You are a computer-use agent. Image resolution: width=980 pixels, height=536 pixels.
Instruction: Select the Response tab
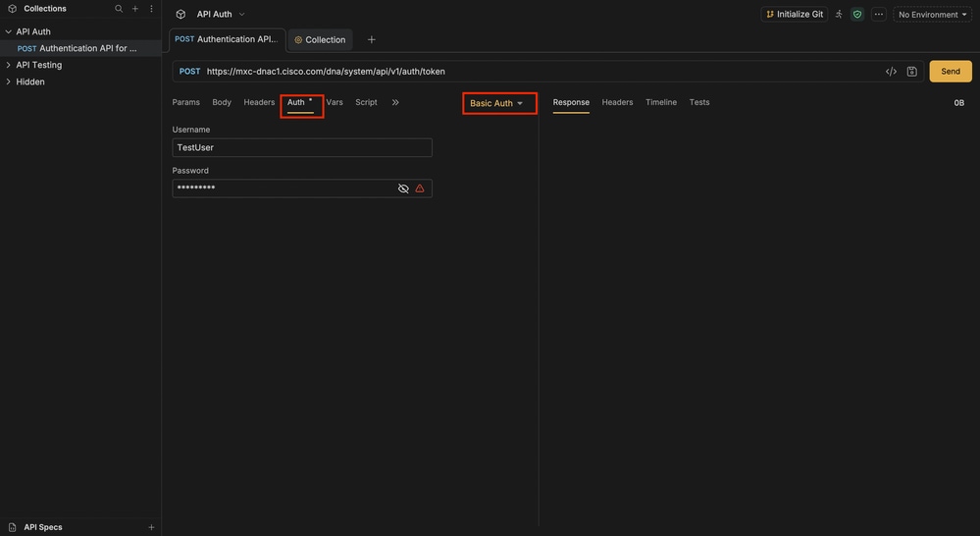[571, 102]
